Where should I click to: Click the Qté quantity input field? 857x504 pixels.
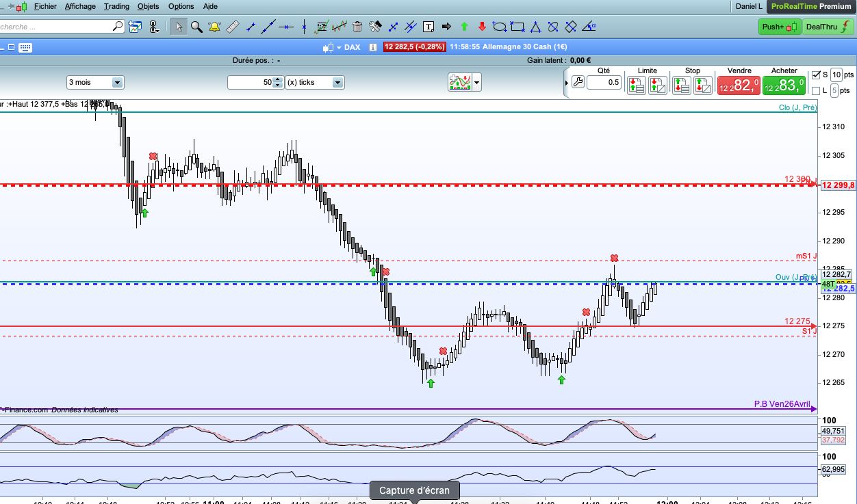click(604, 83)
